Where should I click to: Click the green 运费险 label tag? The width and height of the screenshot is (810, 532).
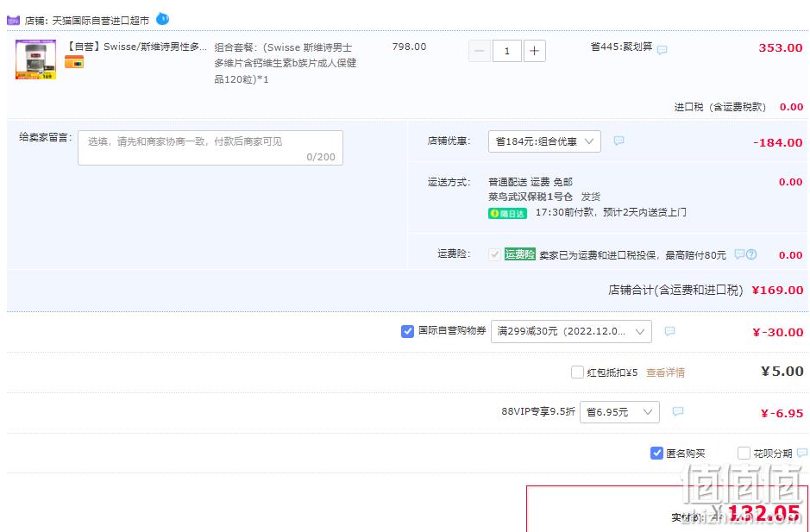click(519, 254)
